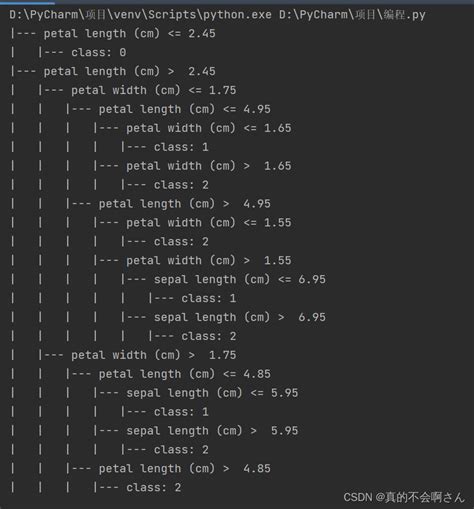Screen dimensions: 474x509
Task: Click the python.exe run command line
Action: [x=217, y=15]
